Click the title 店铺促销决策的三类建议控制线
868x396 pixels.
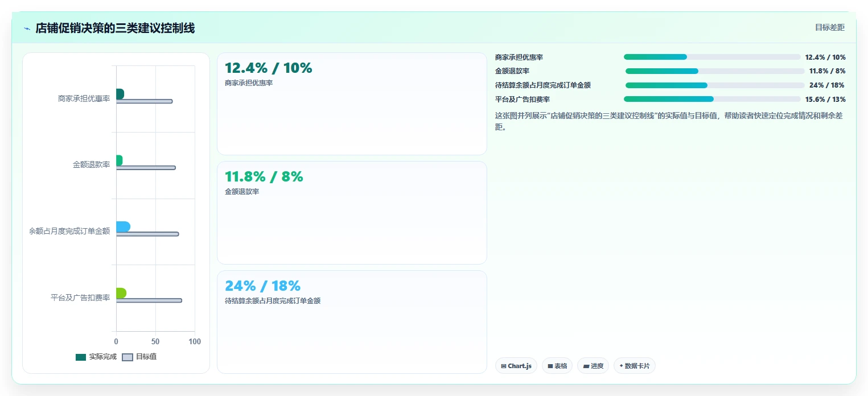click(x=115, y=28)
